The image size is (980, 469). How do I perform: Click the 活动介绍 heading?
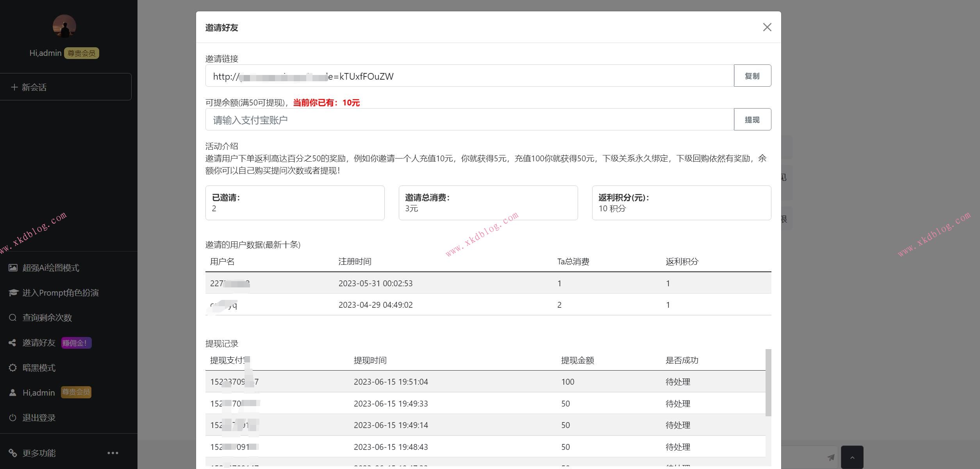[x=221, y=146]
